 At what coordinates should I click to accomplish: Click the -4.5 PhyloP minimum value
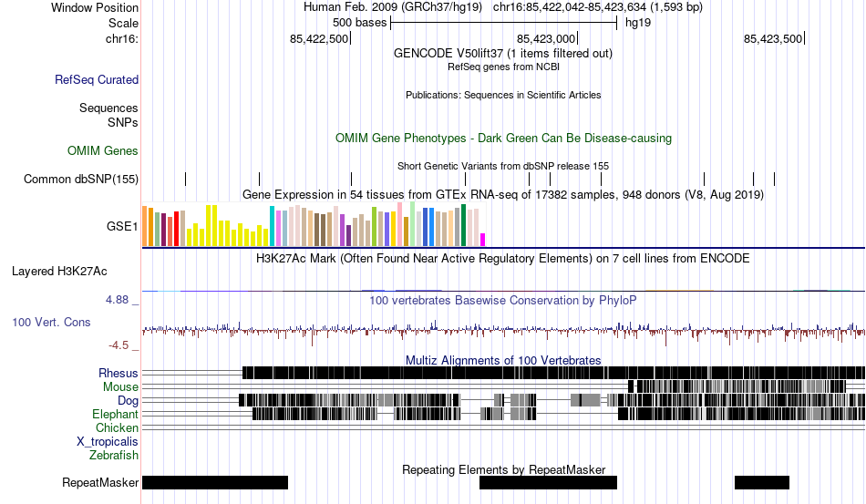click(119, 345)
